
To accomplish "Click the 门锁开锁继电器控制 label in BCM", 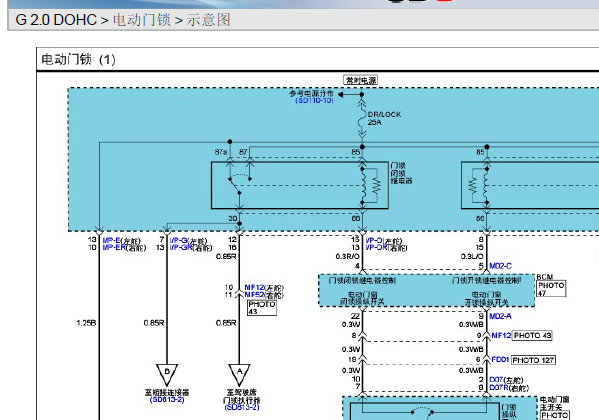I will tap(486, 281).
